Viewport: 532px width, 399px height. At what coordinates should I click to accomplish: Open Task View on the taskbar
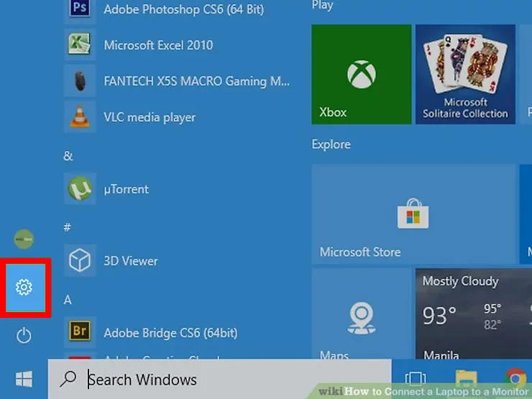[416, 379]
